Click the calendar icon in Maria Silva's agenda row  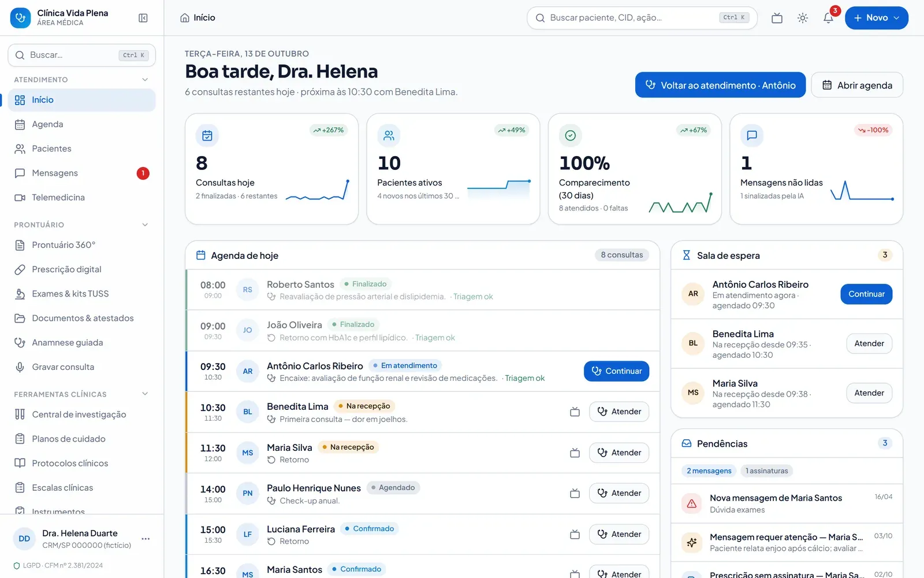pyautogui.click(x=575, y=453)
